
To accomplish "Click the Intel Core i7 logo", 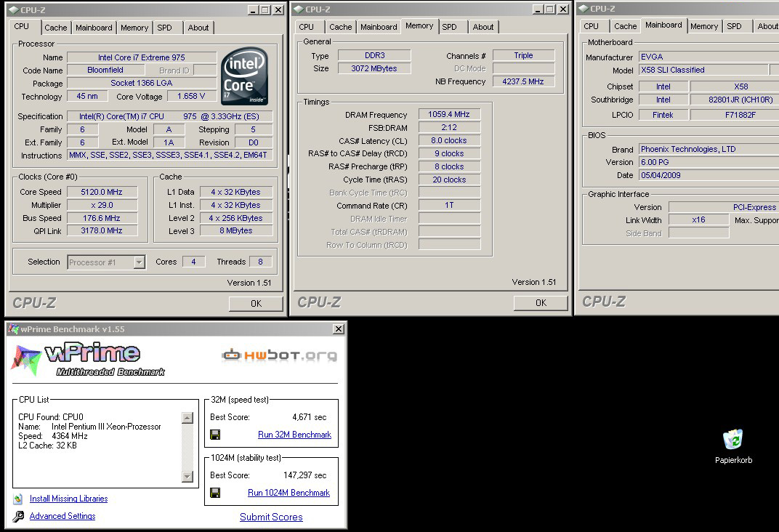I will [x=244, y=76].
